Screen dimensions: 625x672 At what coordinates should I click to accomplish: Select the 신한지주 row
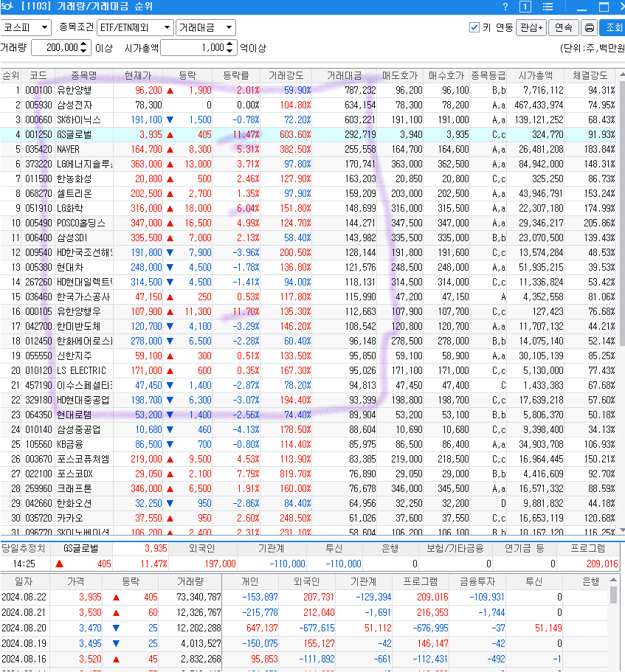[x=308, y=356]
